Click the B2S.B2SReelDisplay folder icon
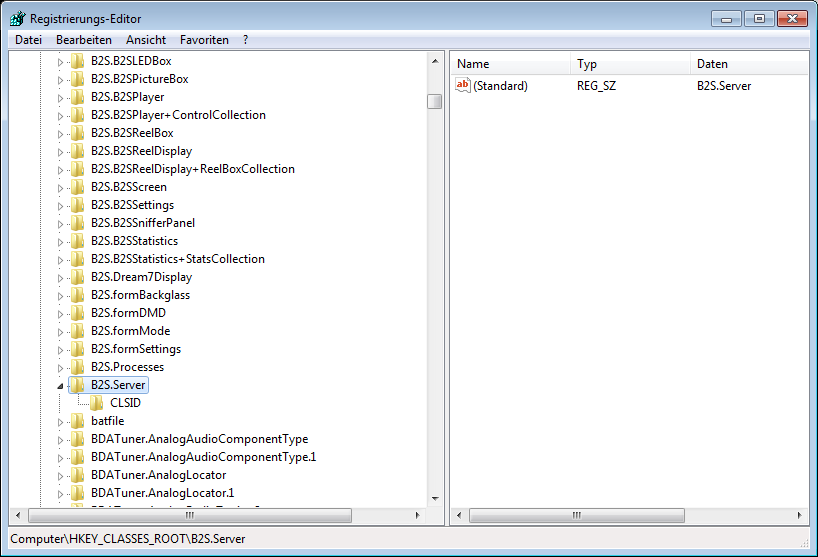This screenshot has width=818, height=557. (x=77, y=151)
